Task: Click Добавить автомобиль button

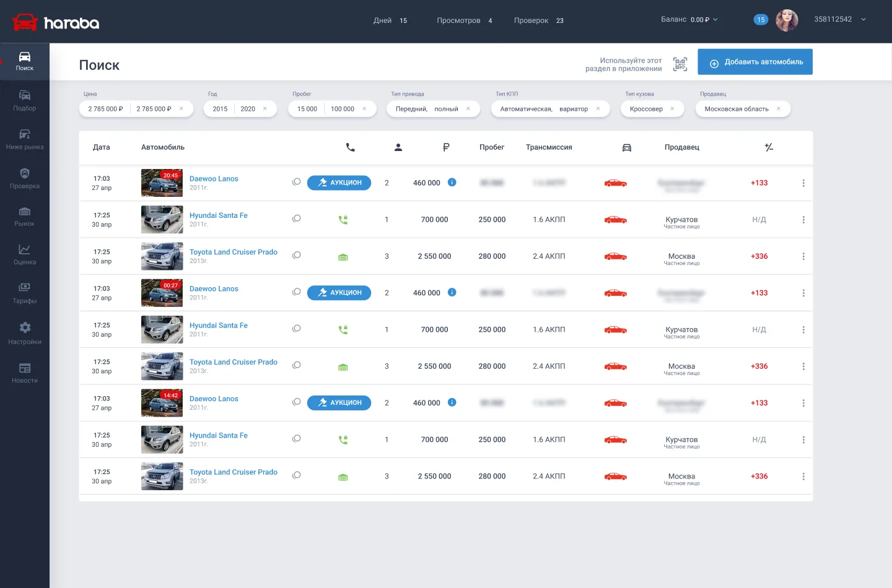Action: [755, 62]
